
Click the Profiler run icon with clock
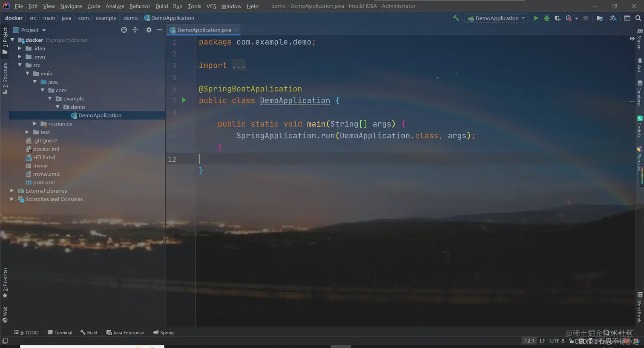(x=569, y=18)
